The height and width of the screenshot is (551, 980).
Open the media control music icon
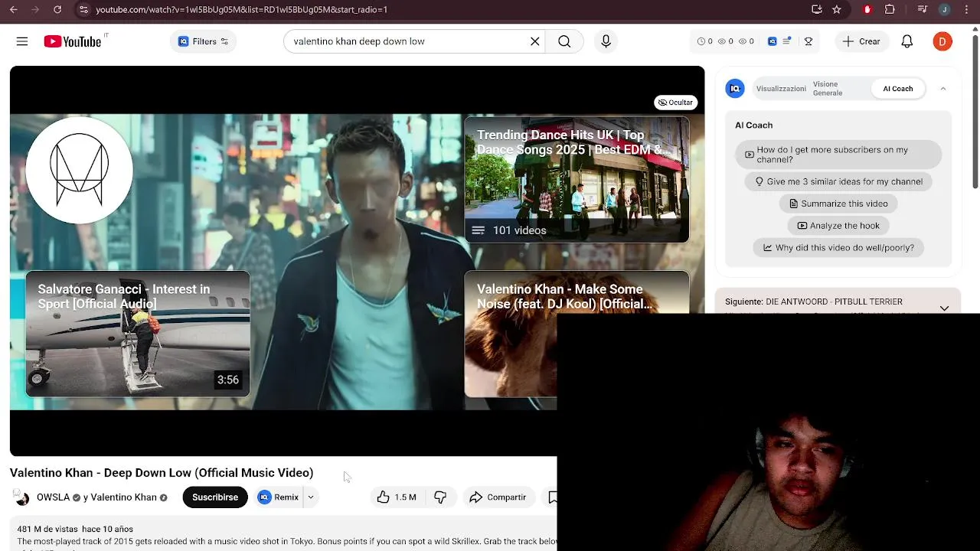tap(923, 9)
